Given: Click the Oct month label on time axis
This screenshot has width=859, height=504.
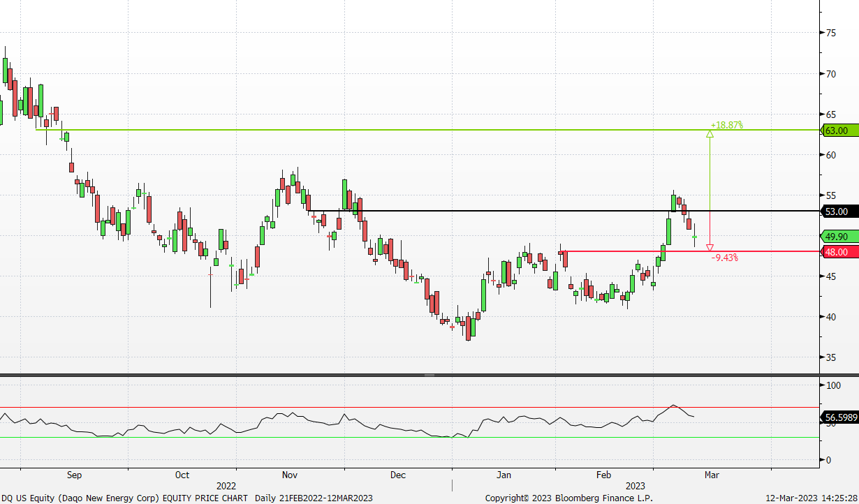Looking at the screenshot, I should pos(182,475).
